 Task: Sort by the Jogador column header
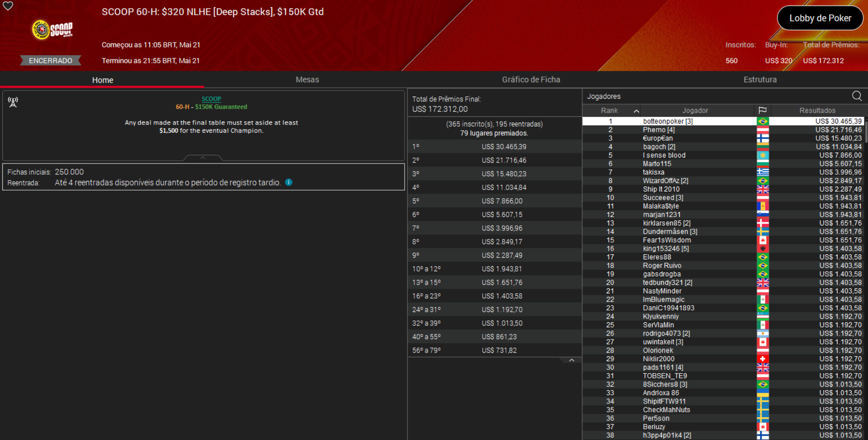[695, 110]
